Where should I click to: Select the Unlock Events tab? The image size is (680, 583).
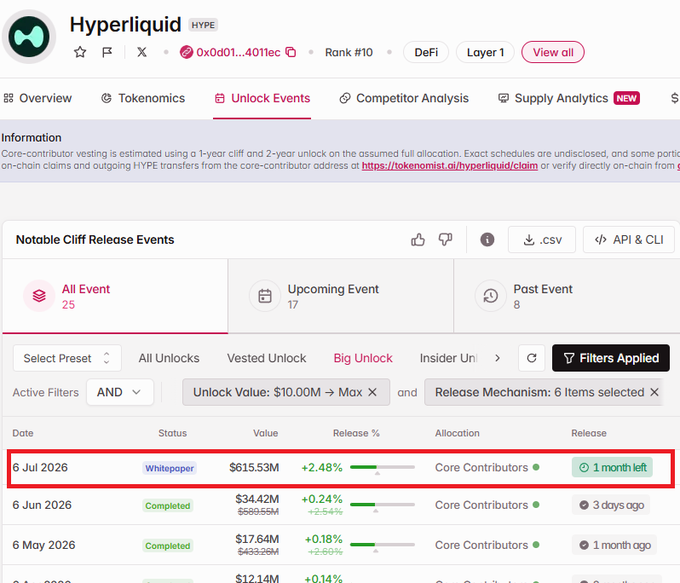click(x=262, y=98)
